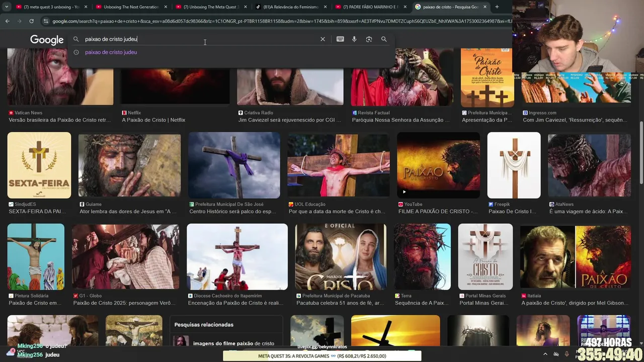Open the Prefeitura Municipal 'Apresentação da P...' poster
Screen dimensions: 644x362
(x=487, y=77)
